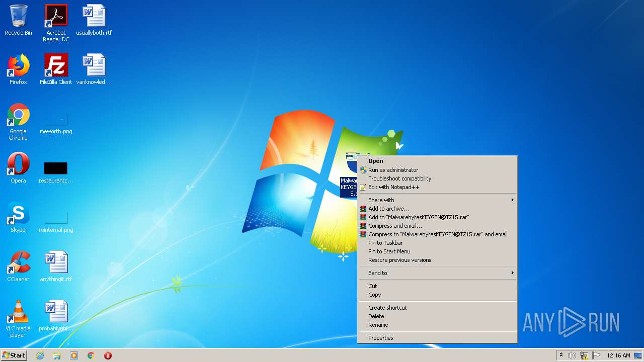
Task: Select the anythingit.rtf document icon
Action: click(x=56, y=266)
